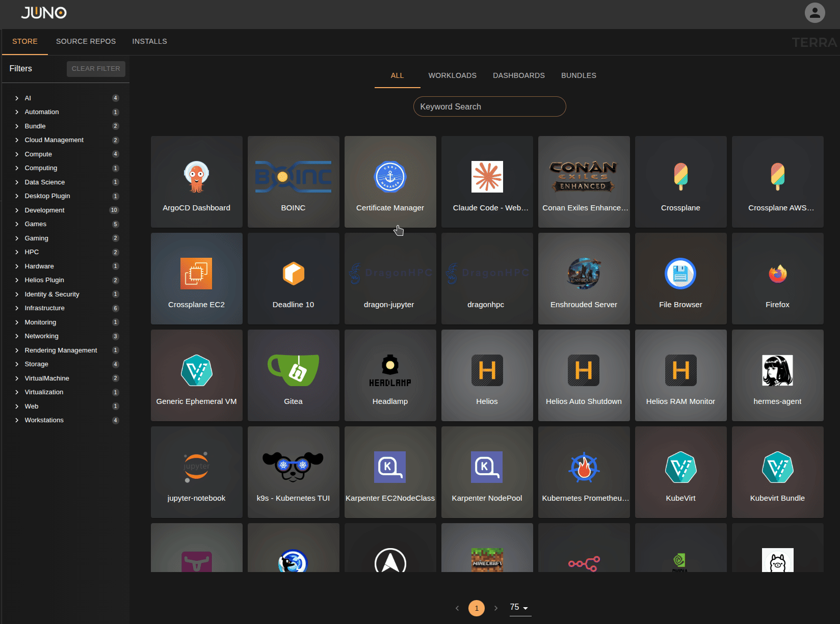Open the user account avatar icon
Screen dimensions: 840x624
point(815,13)
